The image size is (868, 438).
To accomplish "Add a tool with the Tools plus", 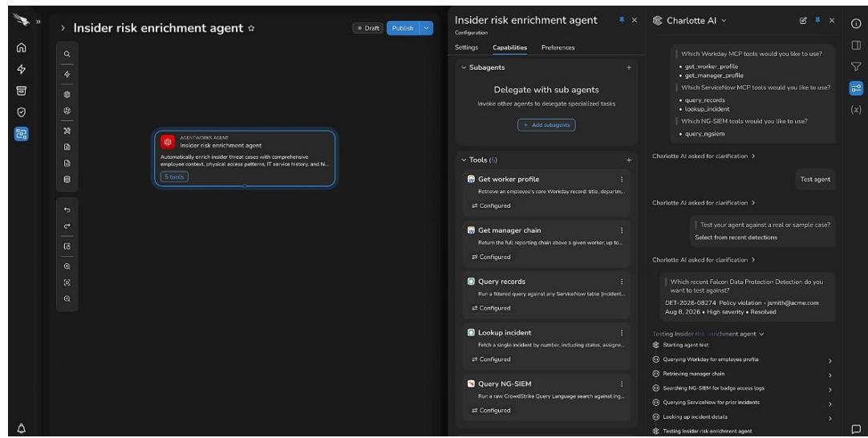I will 629,160.
